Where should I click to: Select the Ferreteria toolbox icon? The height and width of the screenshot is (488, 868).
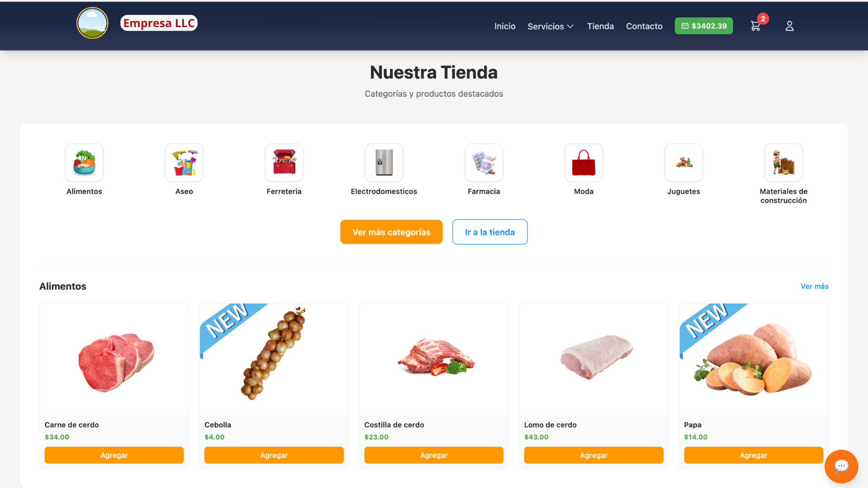pyautogui.click(x=284, y=163)
